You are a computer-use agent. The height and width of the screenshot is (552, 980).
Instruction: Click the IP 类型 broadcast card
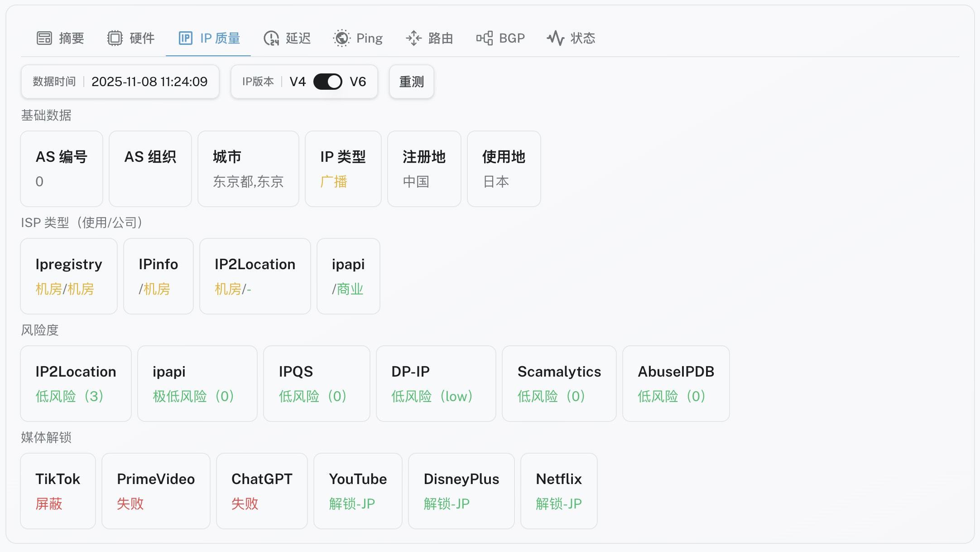click(x=343, y=169)
